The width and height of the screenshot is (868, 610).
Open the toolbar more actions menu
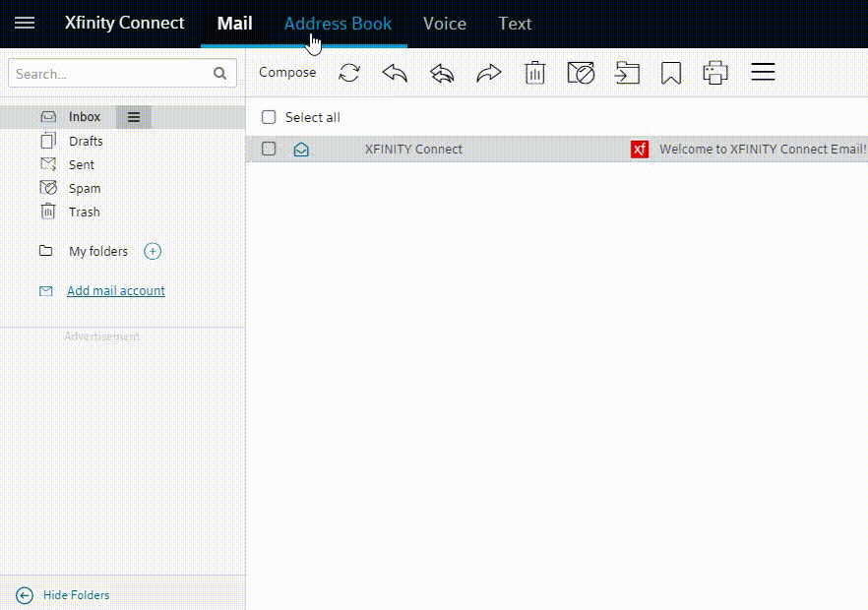tap(763, 73)
